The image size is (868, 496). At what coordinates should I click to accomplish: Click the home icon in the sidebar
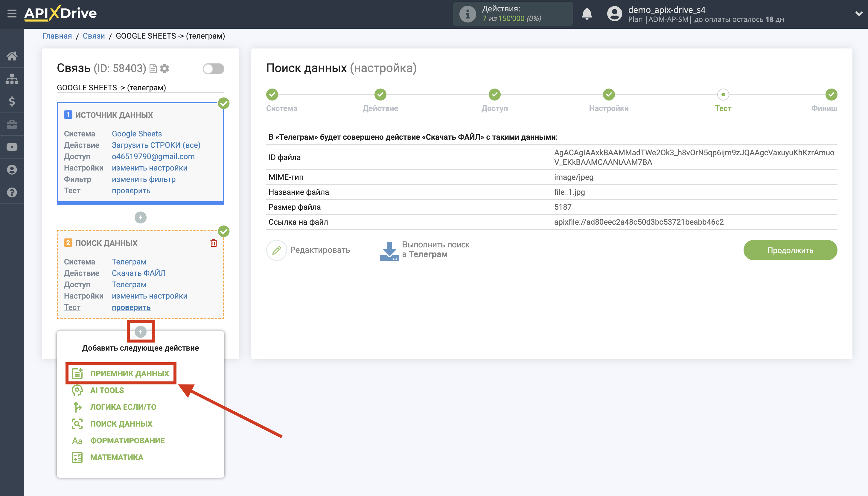[x=12, y=56]
